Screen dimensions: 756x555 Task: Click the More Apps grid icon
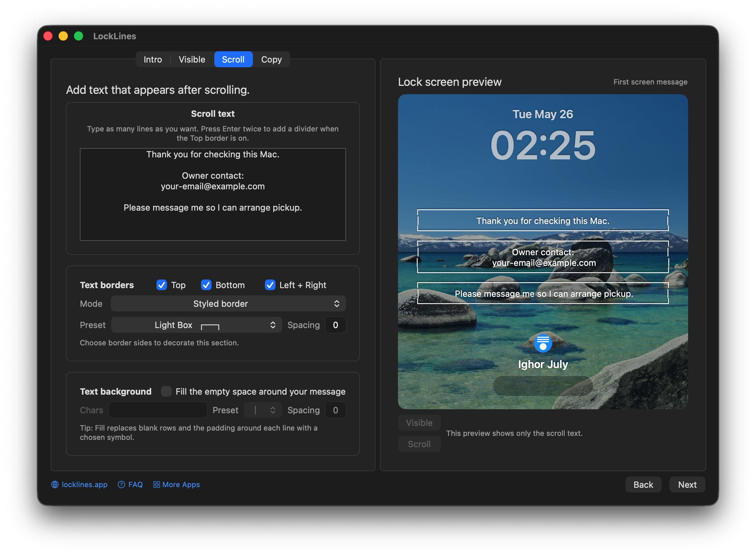(156, 484)
